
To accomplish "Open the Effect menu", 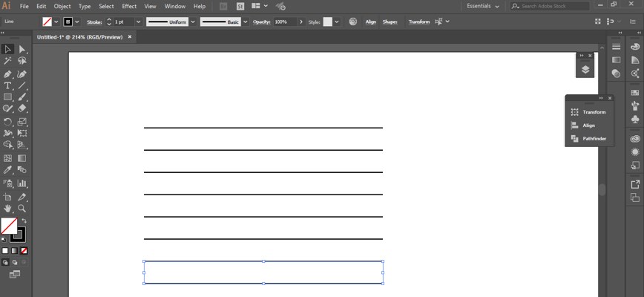I will point(129,7).
